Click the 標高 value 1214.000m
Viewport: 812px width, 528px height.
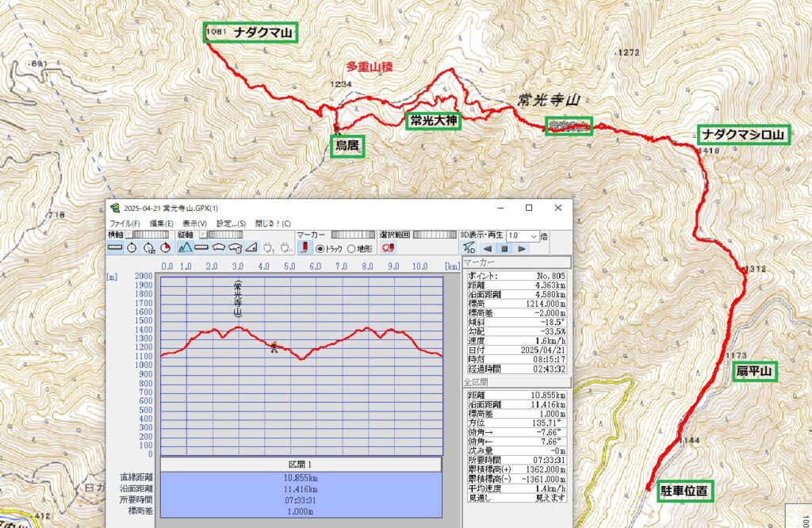tap(546, 304)
